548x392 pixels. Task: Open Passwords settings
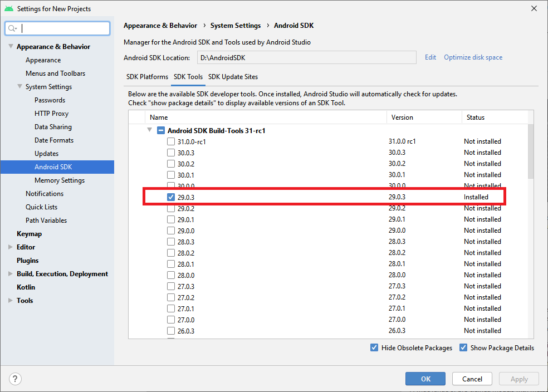click(x=50, y=100)
